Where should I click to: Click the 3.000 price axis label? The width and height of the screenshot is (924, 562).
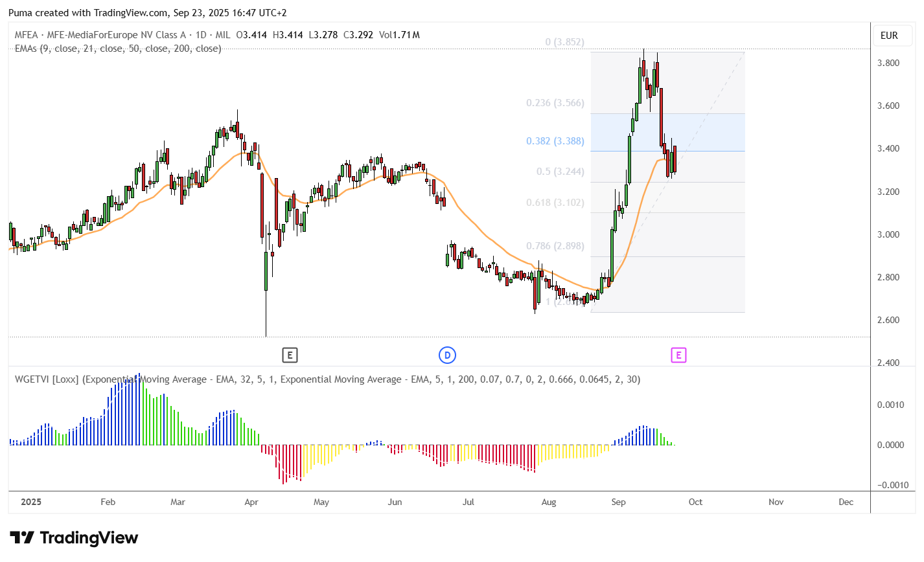888,234
